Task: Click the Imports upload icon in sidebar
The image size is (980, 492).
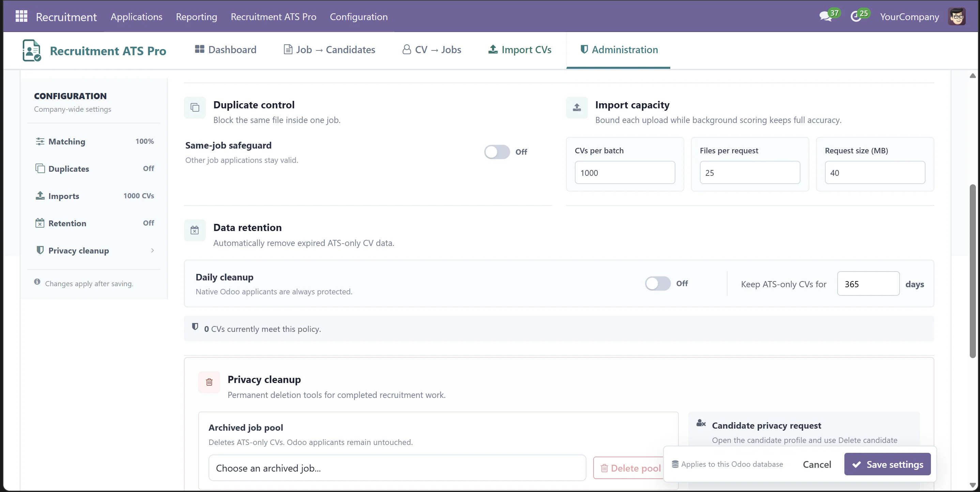Action: (x=40, y=196)
